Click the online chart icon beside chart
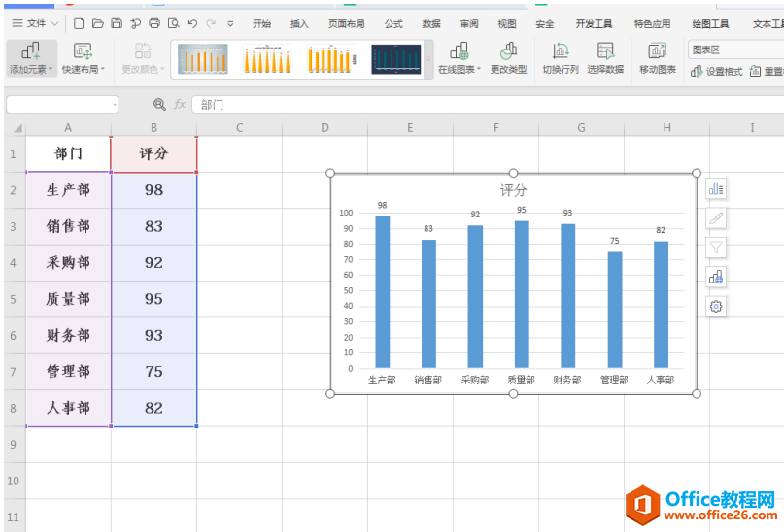 [716, 277]
